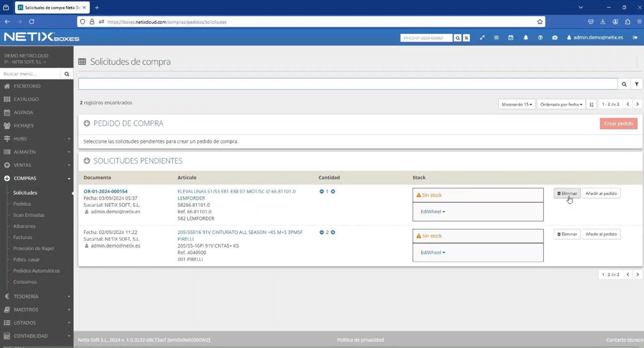Increase quantity for PIRELLI tyre item
The image size is (644, 348).
pyautogui.click(x=333, y=233)
